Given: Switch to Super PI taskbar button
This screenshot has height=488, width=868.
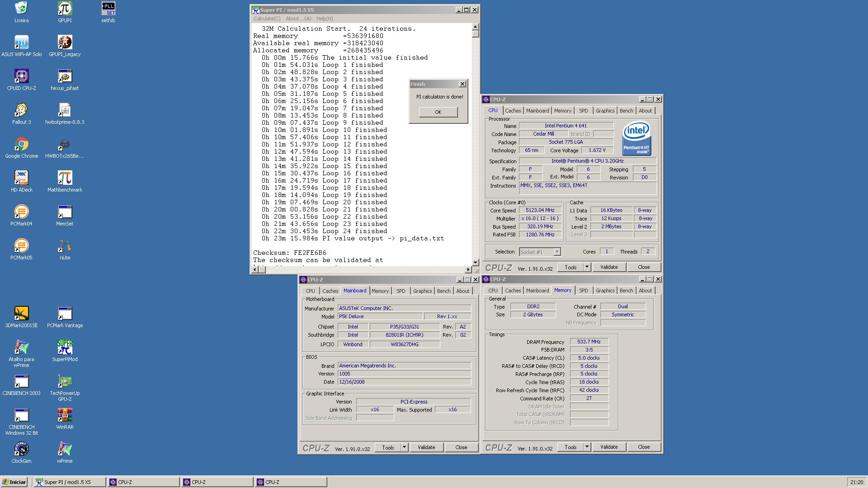Looking at the screenshot, I should pos(70,482).
